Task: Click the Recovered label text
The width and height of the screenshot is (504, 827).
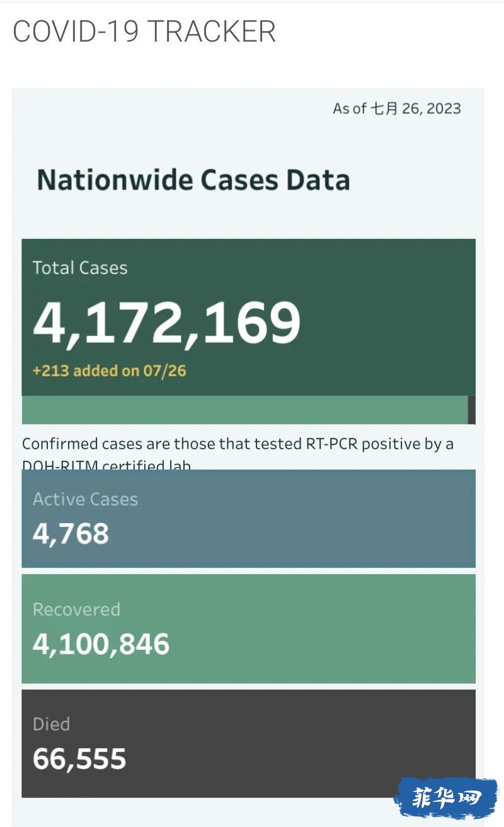Action: coord(76,610)
